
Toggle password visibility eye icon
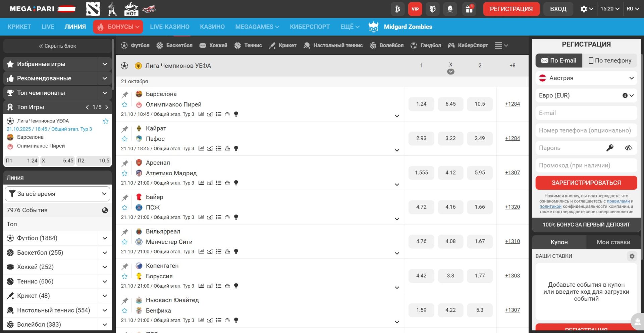click(628, 148)
